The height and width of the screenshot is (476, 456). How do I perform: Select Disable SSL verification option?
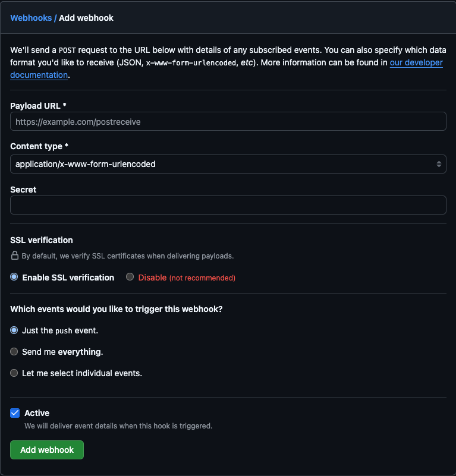[130, 277]
